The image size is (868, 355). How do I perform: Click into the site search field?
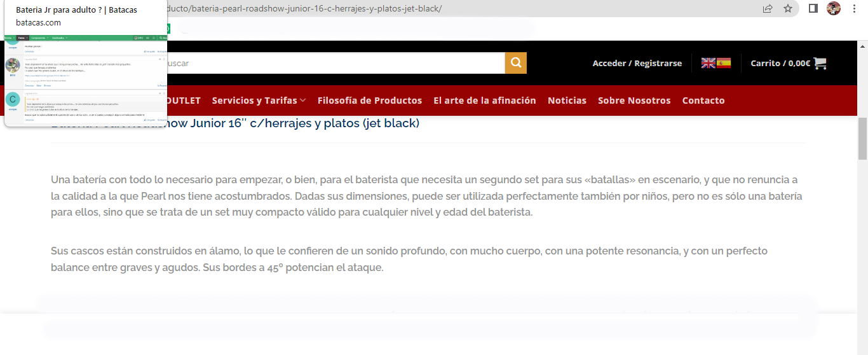click(x=336, y=63)
